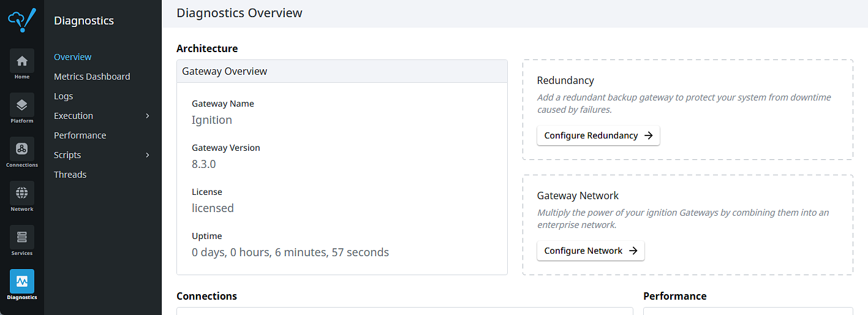Select the Diagnostics waveform icon
The height and width of the screenshot is (315, 868).
(22, 281)
